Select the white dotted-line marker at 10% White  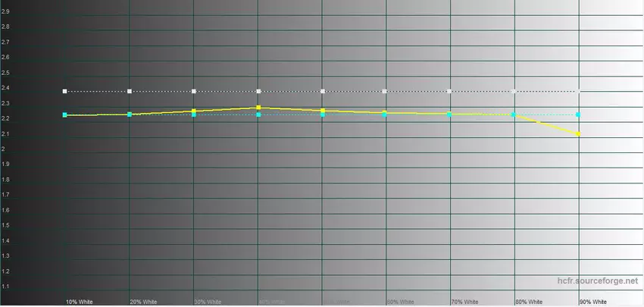point(65,91)
